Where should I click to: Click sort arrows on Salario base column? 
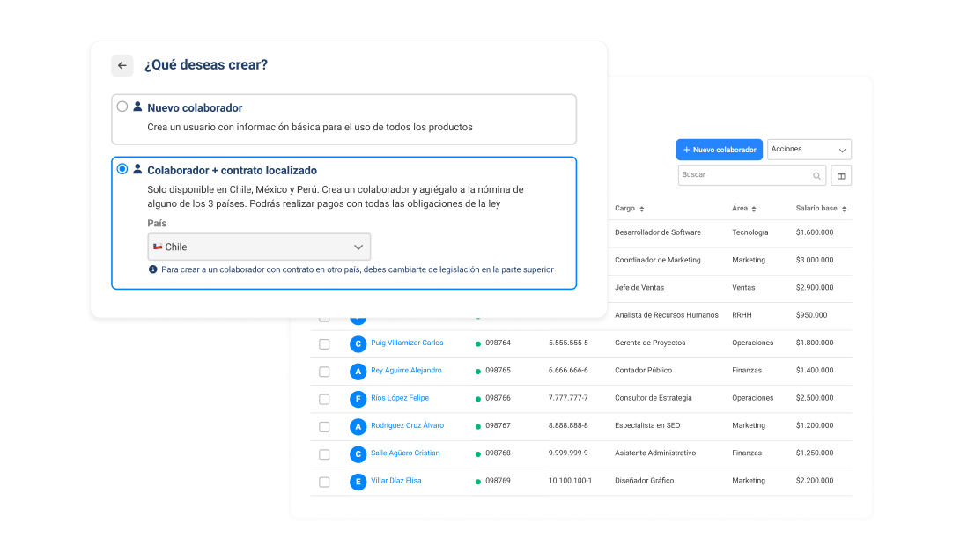(x=844, y=210)
